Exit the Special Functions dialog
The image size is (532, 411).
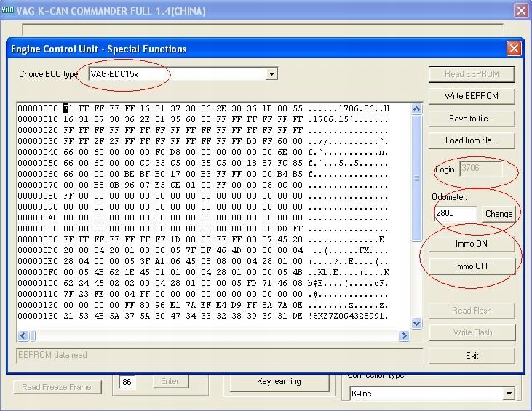coord(472,356)
